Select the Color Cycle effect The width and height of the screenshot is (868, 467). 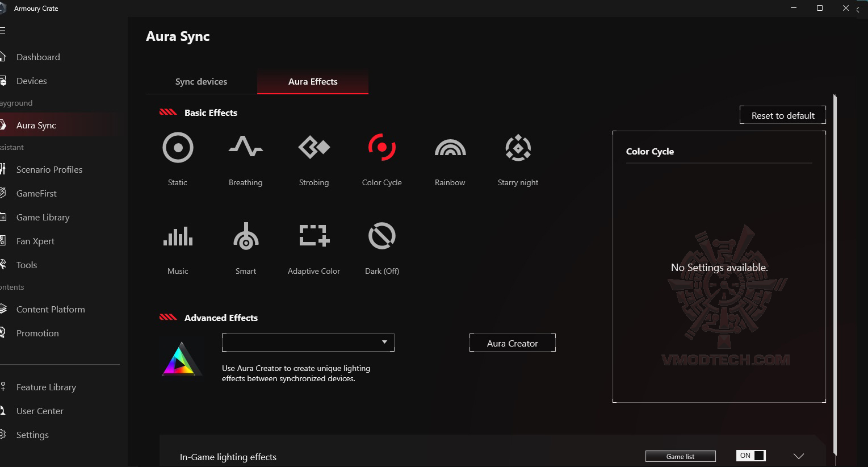[x=382, y=148]
